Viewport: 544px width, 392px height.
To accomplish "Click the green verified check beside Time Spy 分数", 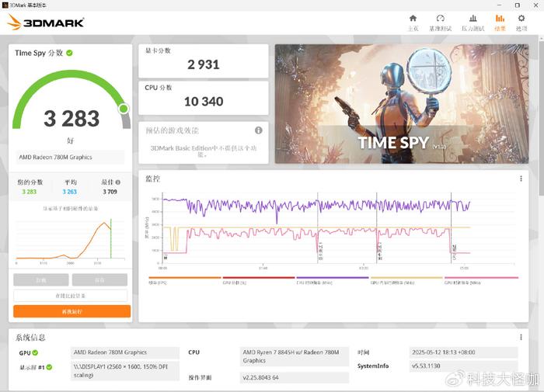I will tap(69, 53).
